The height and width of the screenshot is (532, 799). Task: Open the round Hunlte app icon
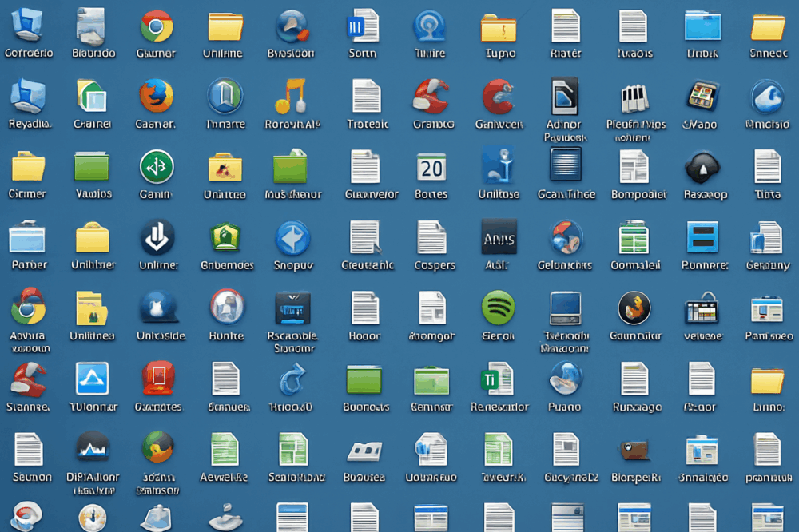227,308
